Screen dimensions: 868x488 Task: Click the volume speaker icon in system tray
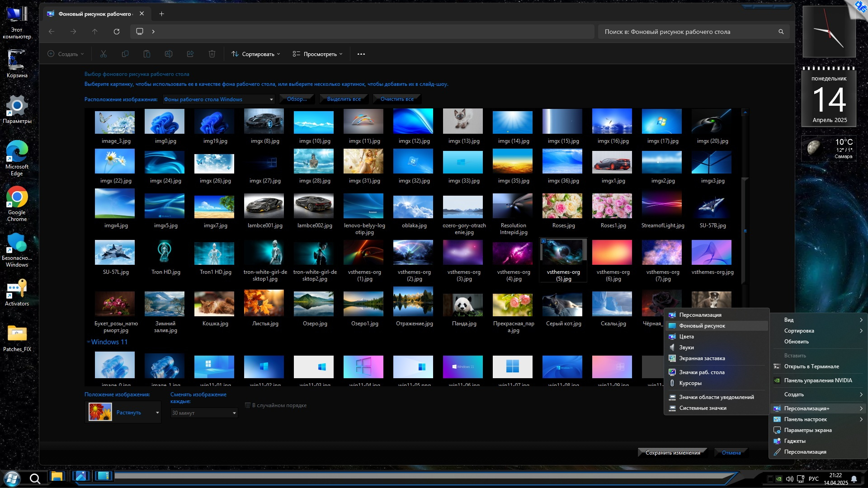(x=789, y=479)
